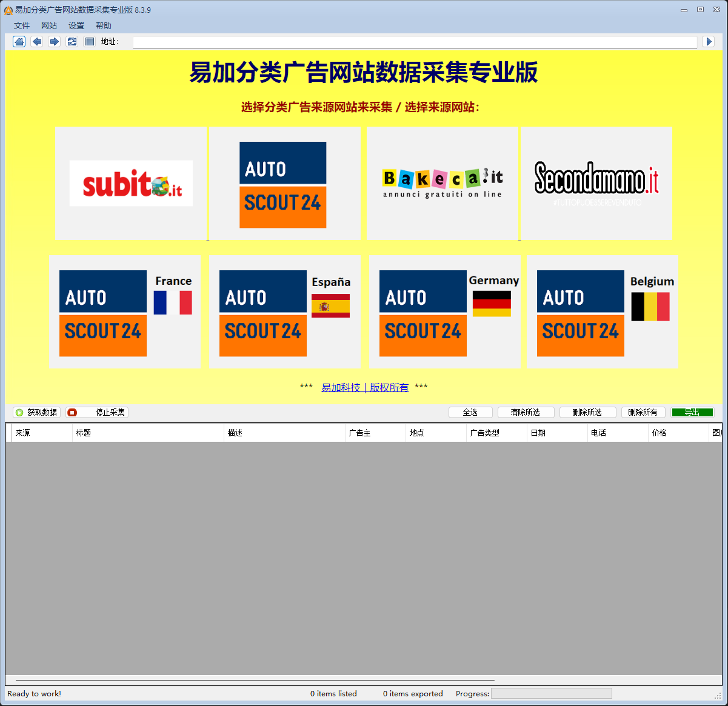Select AutoScout24 España source
728x706 pixels.
pos(285,311)
